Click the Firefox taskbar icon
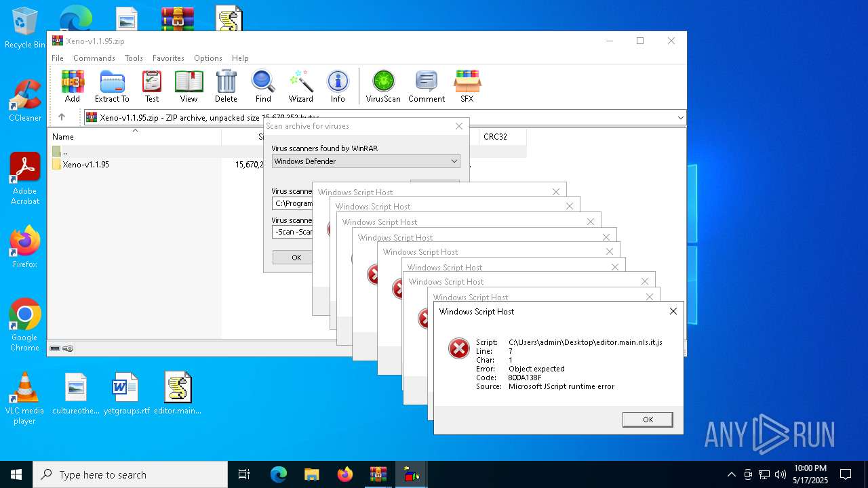Image resolution: width=868 pixels, height=488 pixels. [x=345, y=474]
